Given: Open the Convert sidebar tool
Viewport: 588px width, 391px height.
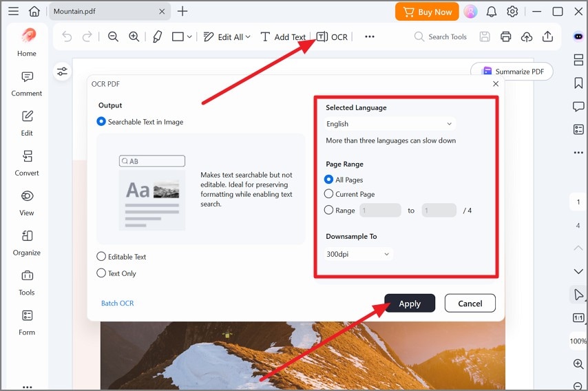Looking at the screenshot, I should click(x=27, y=163).
